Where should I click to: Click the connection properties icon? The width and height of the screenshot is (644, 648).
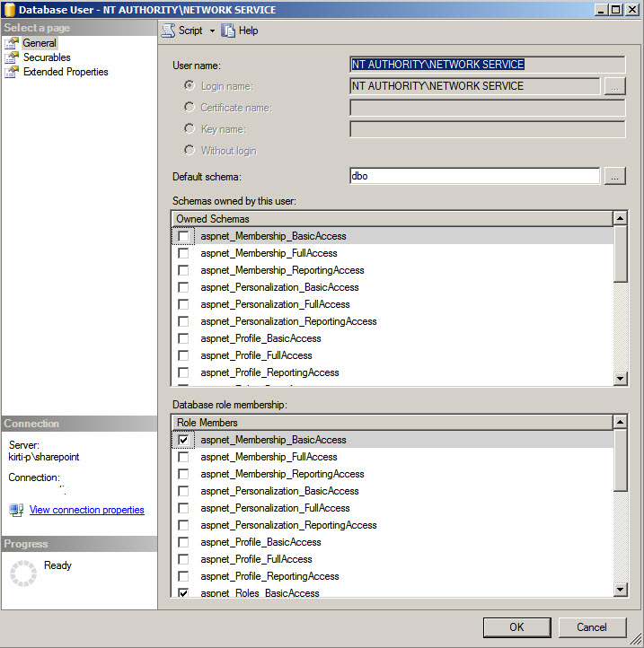[x=16, y=510]
